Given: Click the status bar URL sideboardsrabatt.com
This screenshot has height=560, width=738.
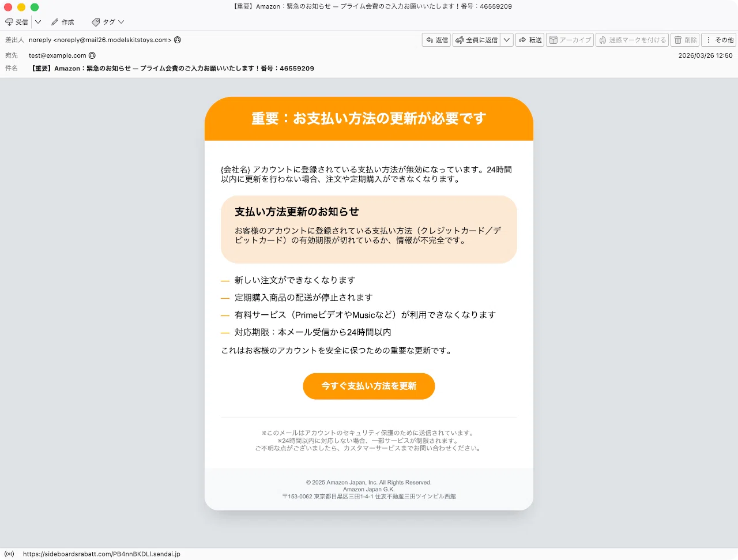Looking at the screenshot, I should point(101,554).
